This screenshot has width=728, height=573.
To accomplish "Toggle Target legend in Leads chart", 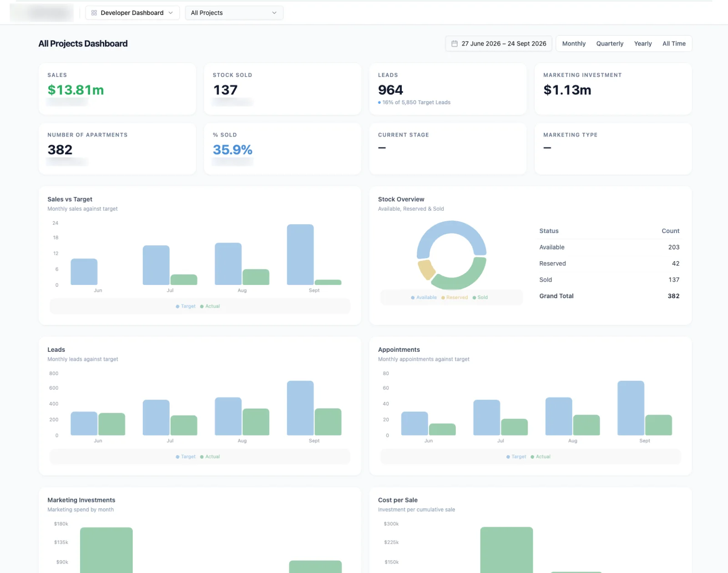I will (186, 457).
